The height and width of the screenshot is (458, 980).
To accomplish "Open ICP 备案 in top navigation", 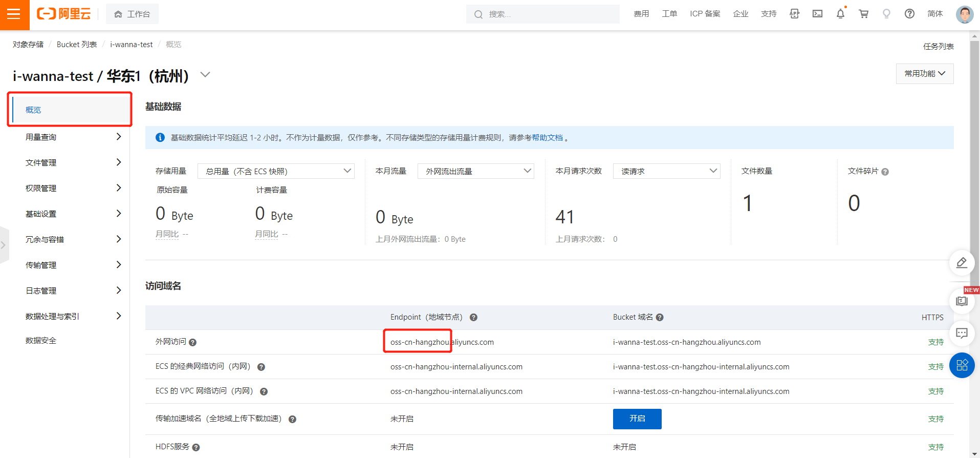I will pos(705,14).
